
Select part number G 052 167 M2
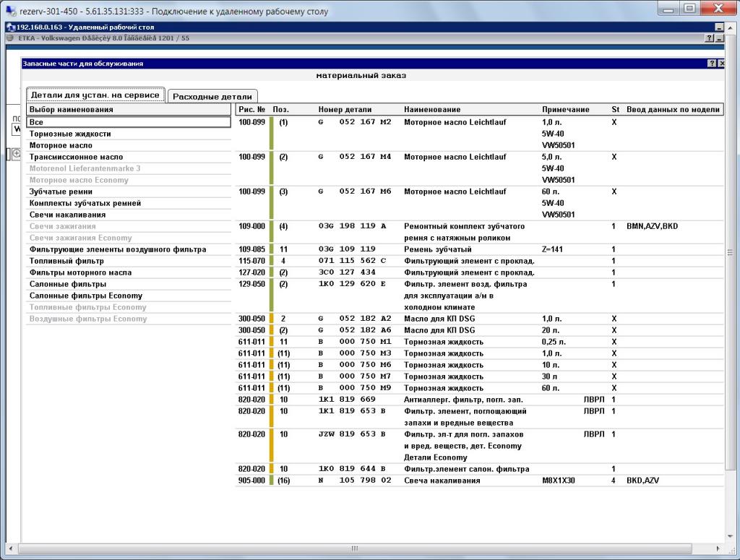(479, 134)
